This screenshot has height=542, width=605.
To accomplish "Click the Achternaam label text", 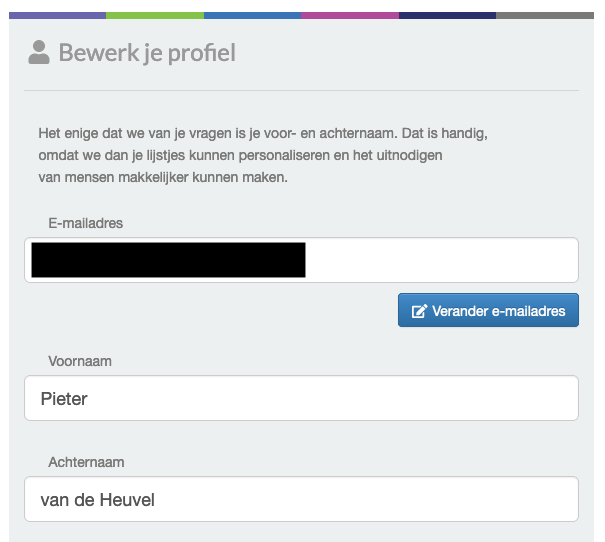I will [86, 462].
